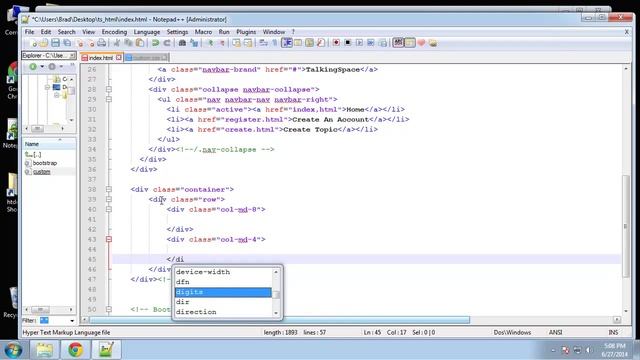Image resolution: width=640 pixels, height=360 pixels.
Task: Open the Filter dropdown in Explorer panel
Action: (x=72, y=321)
